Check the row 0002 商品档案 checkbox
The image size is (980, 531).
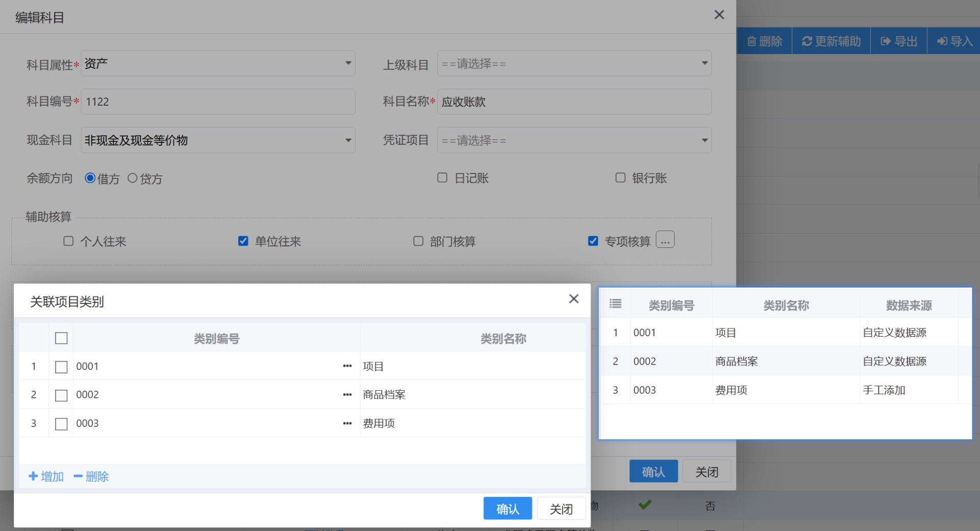pos(61,395)
